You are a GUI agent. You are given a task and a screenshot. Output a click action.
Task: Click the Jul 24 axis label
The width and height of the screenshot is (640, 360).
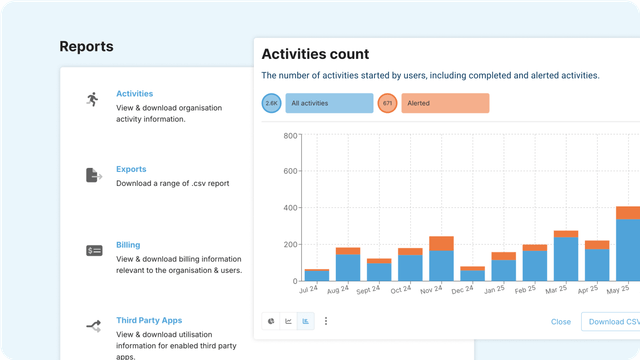pyautogui.click(x=308, y=289)
